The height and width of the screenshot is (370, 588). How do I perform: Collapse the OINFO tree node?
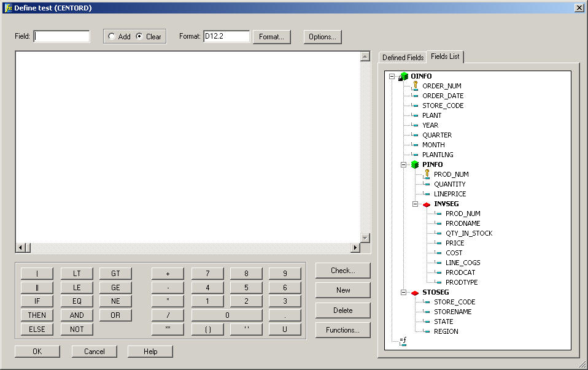(392, 76)
